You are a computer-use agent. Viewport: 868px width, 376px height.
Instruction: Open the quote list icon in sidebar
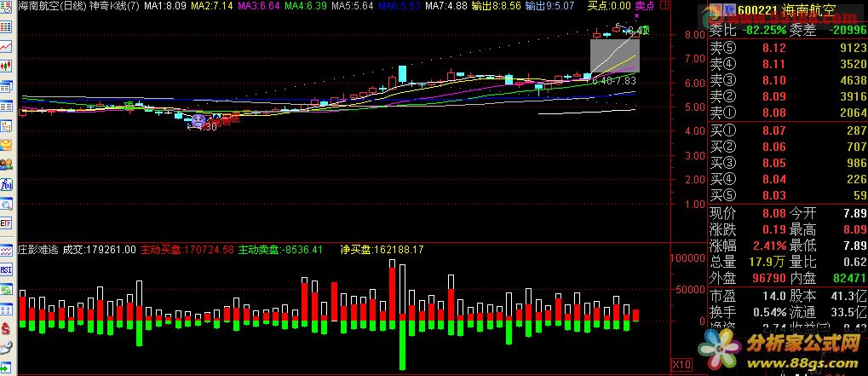click(x=6, y=26)
